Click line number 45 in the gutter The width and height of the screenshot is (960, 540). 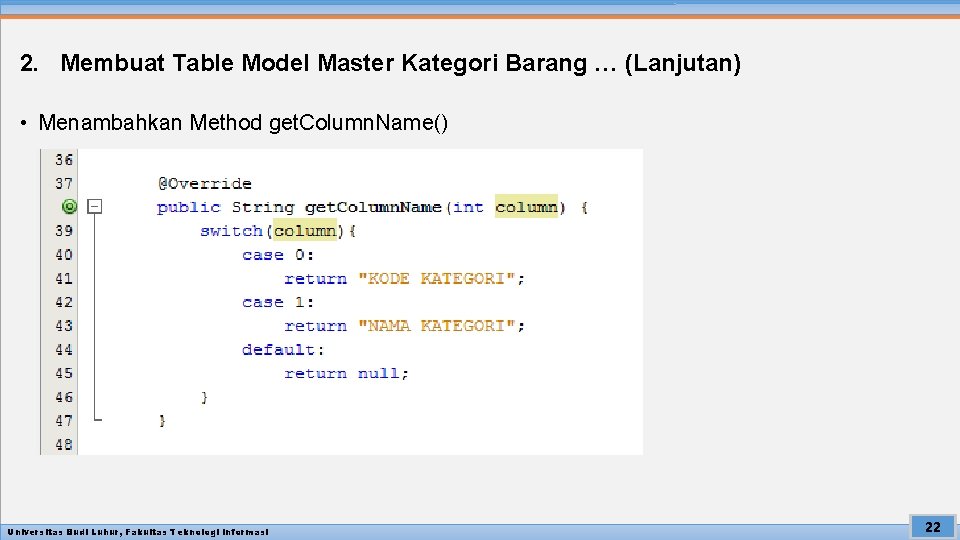[x=64, y=373]
